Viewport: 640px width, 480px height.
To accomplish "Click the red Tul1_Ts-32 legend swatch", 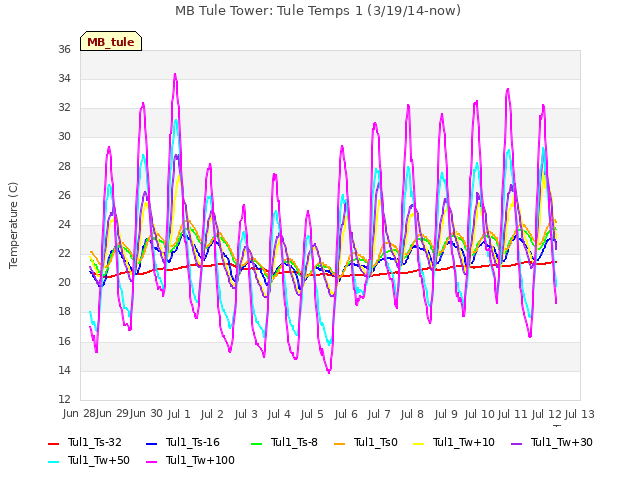I will (x=53, y=443).
